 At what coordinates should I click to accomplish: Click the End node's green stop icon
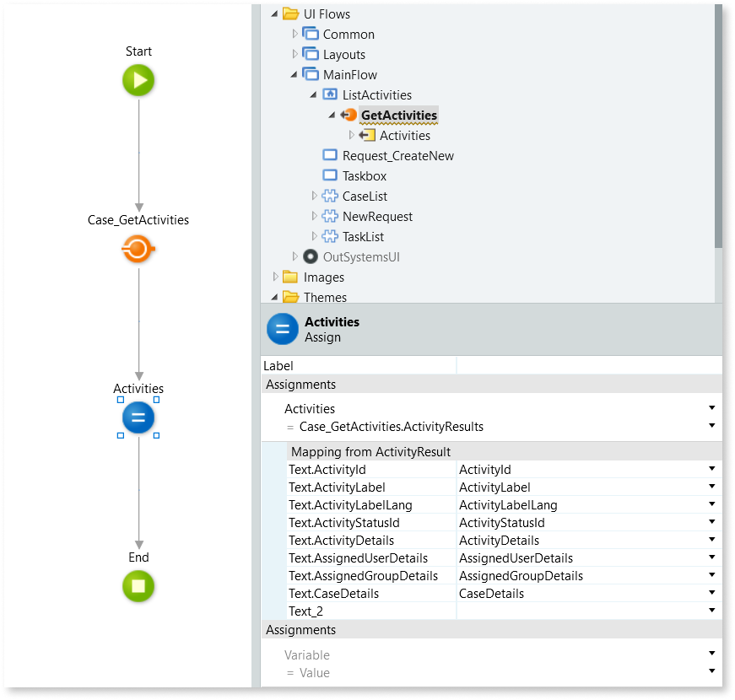[x=138, y=586]
